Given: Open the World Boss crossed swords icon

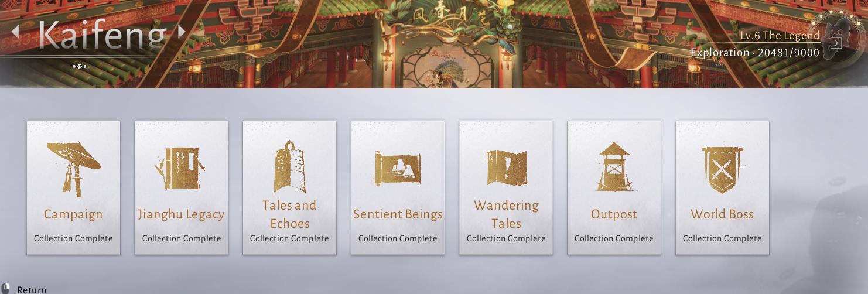Looking at the screenshot, I should (722, 170).
